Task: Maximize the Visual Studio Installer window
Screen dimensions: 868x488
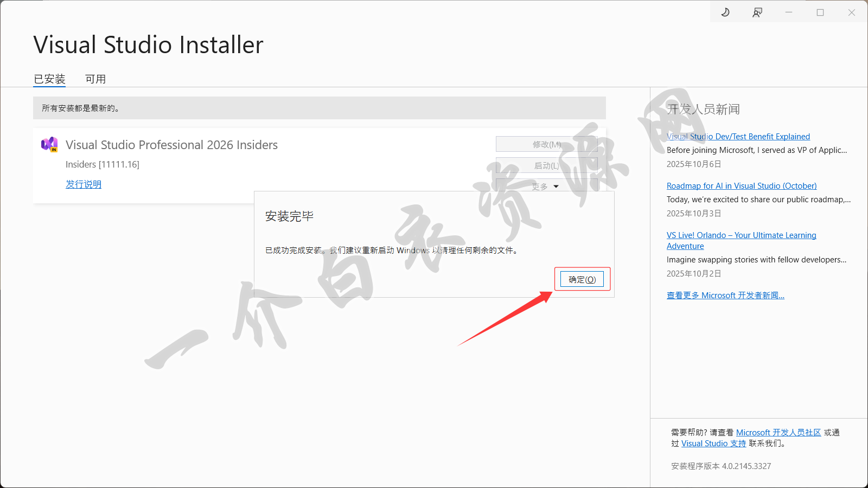Action: point(820,12)
